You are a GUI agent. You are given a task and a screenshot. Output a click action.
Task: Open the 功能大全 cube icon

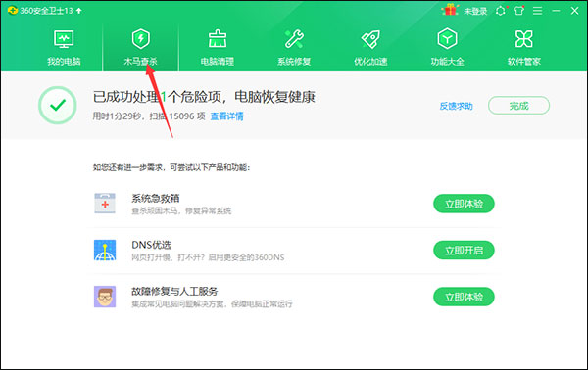tap(447, 38)
